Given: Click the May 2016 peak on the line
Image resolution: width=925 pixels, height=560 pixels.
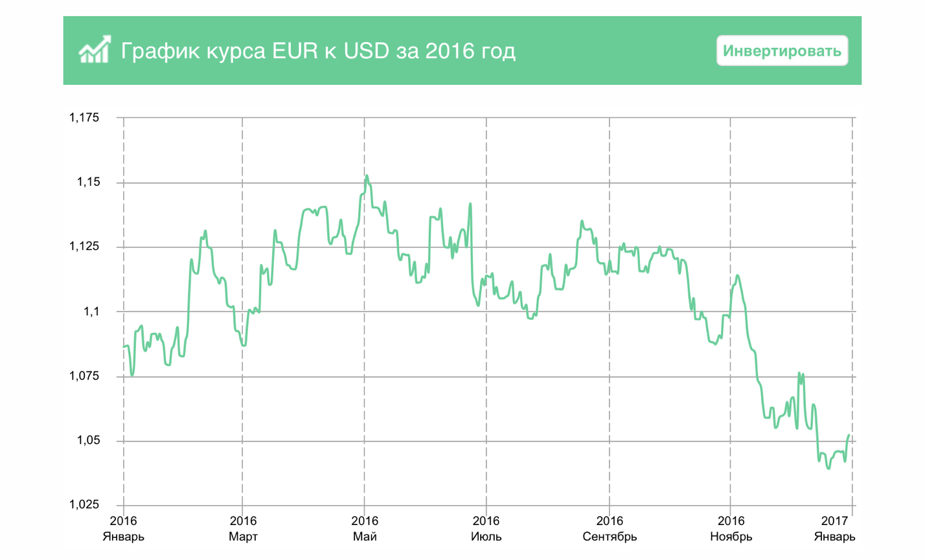Looking at the screenshot, I should click(x=367, y=175).
